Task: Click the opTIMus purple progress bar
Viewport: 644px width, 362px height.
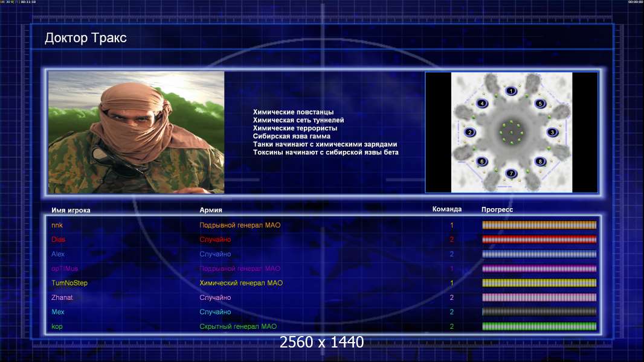Action: [539, 268]
